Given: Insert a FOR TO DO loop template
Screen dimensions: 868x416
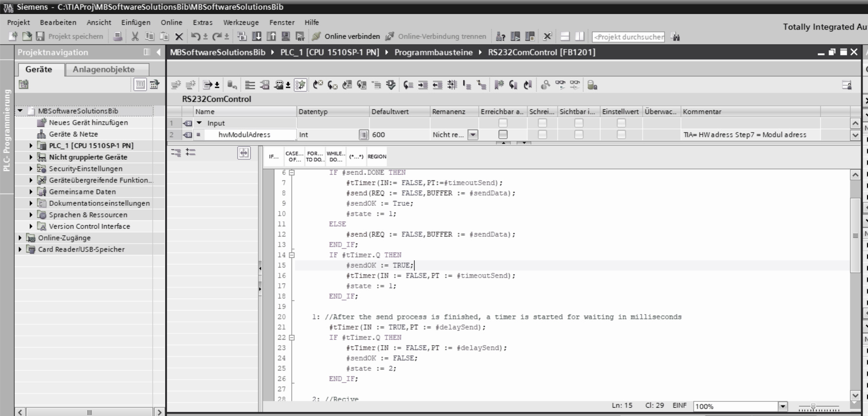Looking at the screenshot, I should 315,156.
